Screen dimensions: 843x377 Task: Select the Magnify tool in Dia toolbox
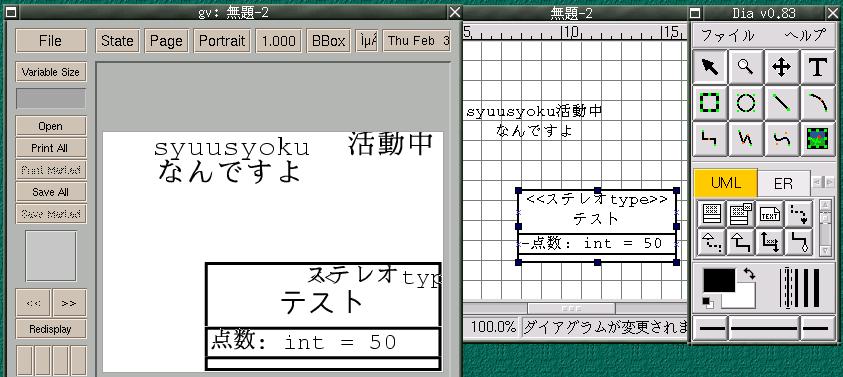point(746,67)
